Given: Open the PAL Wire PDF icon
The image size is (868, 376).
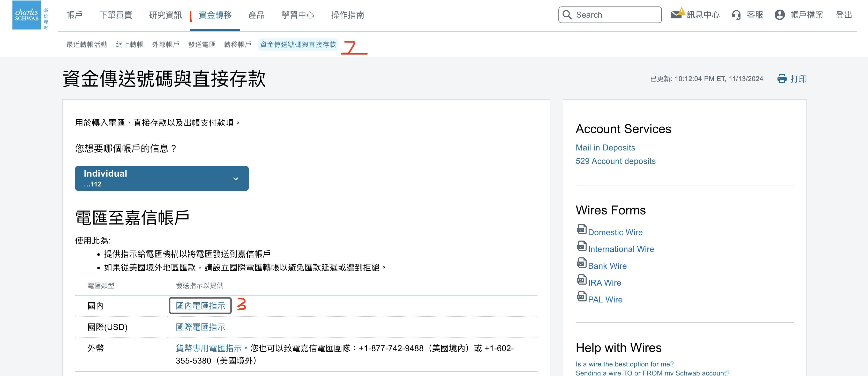Looking at the screenshot, I should (581, 297).
